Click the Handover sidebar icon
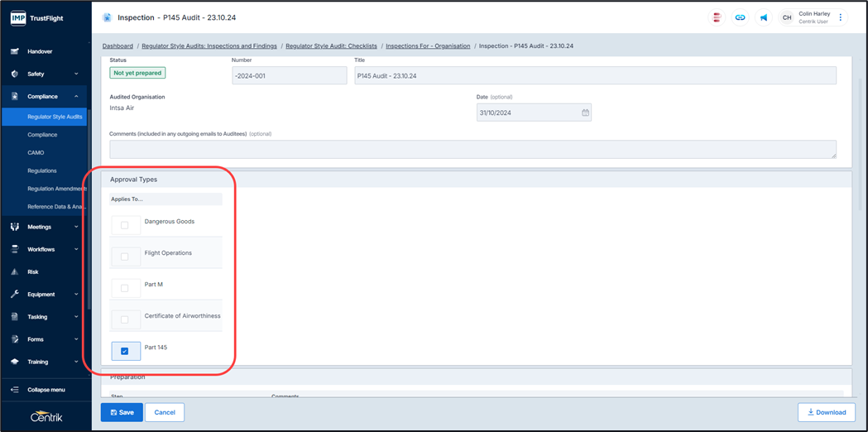This screenshot has height=432, width=868. 14,51
